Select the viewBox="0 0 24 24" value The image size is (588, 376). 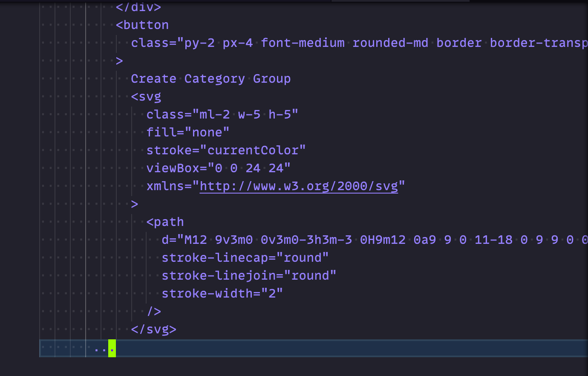[x=218, y=168]
